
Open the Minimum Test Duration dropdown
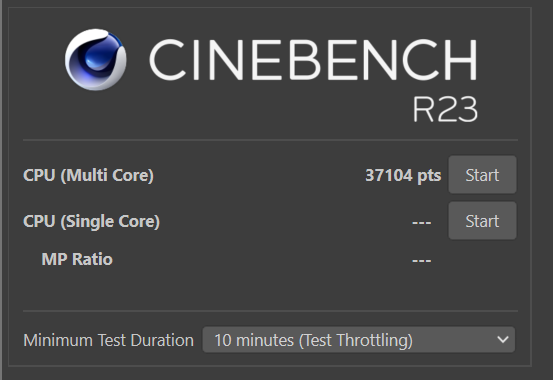tap(359, 340)
